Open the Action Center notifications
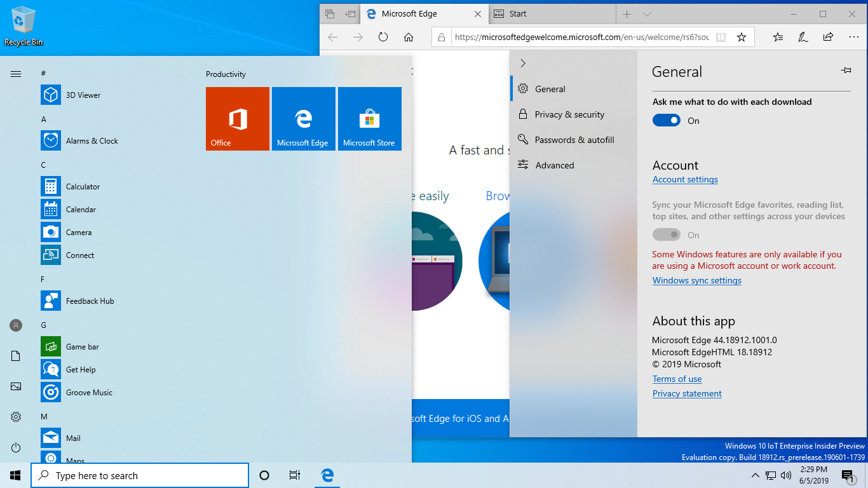The image size is (868, 488). click(846, 475)
